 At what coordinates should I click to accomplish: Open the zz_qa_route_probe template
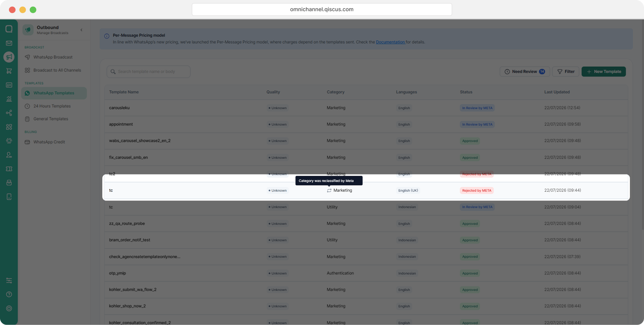(x=366, y=223)
